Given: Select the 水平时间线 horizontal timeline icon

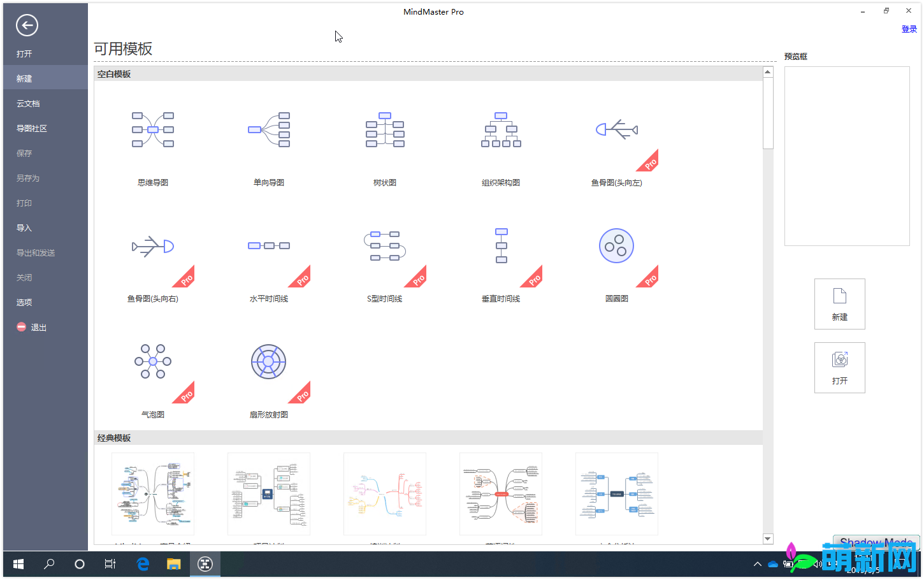Looking at the screenshot, I should click(268, 245).
